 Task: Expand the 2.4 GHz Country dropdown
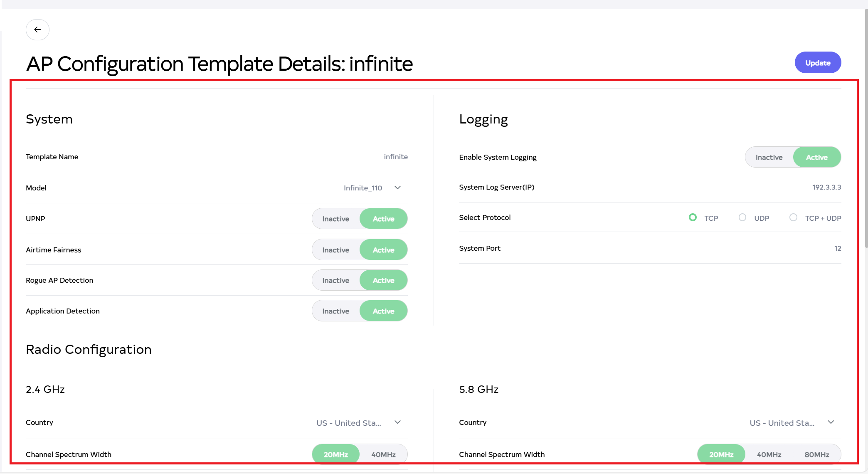point(397,422)
